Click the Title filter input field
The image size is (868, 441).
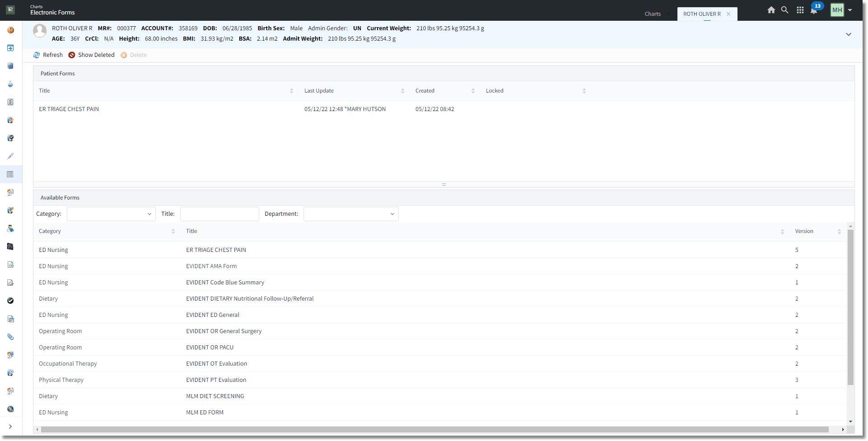(219, 214)
